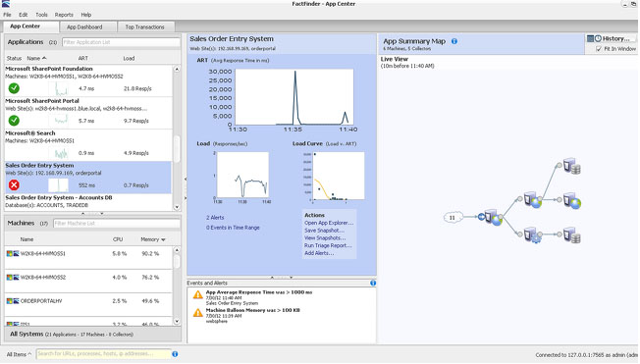This screenshot has height=364, width=640.
Task: Click Run Triage Report action
Action: point(328,245)
